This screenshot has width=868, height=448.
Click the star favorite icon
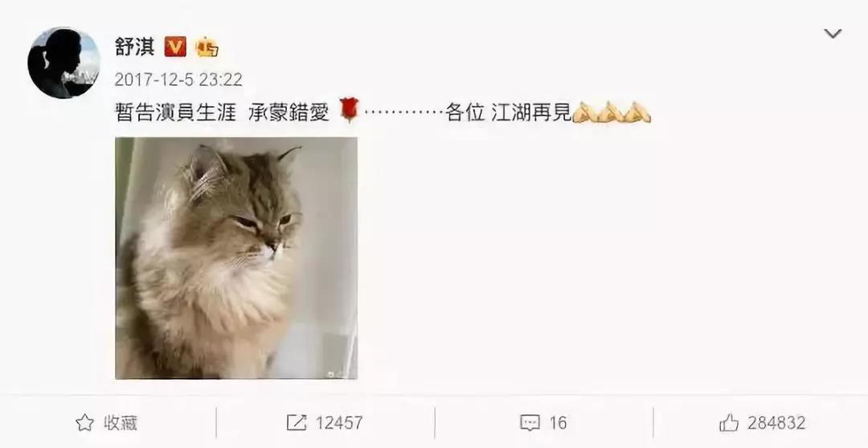tap(84, 423)
